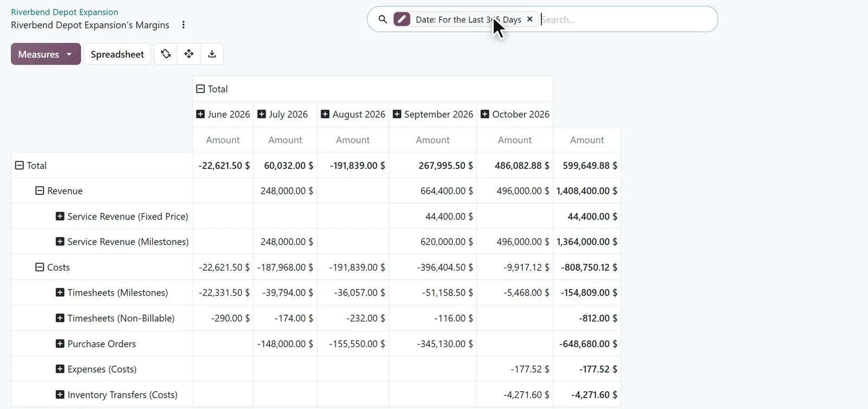Expand the June 2026 column
868x409 pixels.
coord(200,114)
